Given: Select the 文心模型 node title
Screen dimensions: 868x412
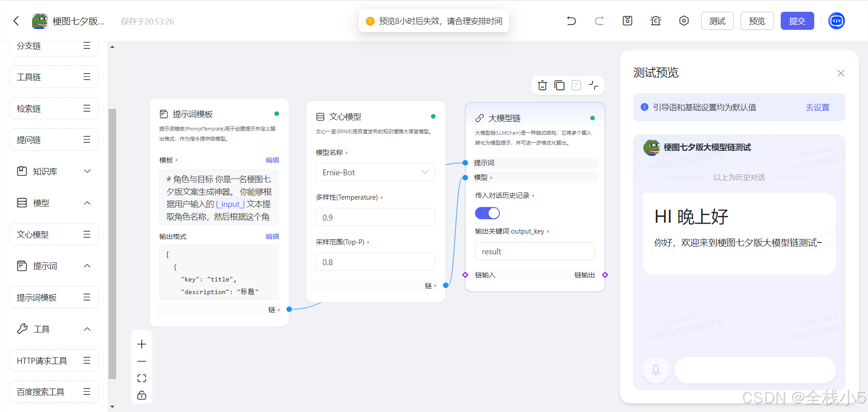Looking at the screenshot, I should coord(345,117).
